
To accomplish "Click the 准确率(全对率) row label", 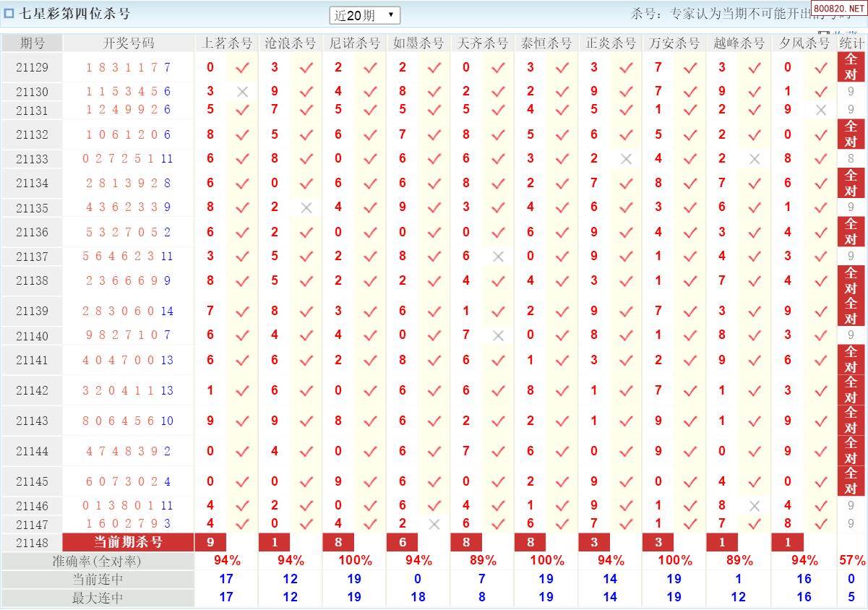I will (x=97, y=561).
